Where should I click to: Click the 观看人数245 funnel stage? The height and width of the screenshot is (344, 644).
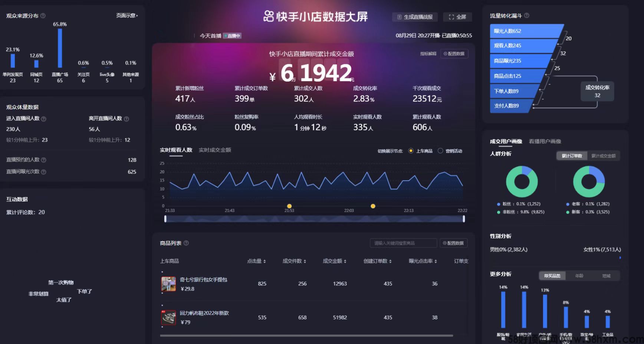click(x=524, y=46)
